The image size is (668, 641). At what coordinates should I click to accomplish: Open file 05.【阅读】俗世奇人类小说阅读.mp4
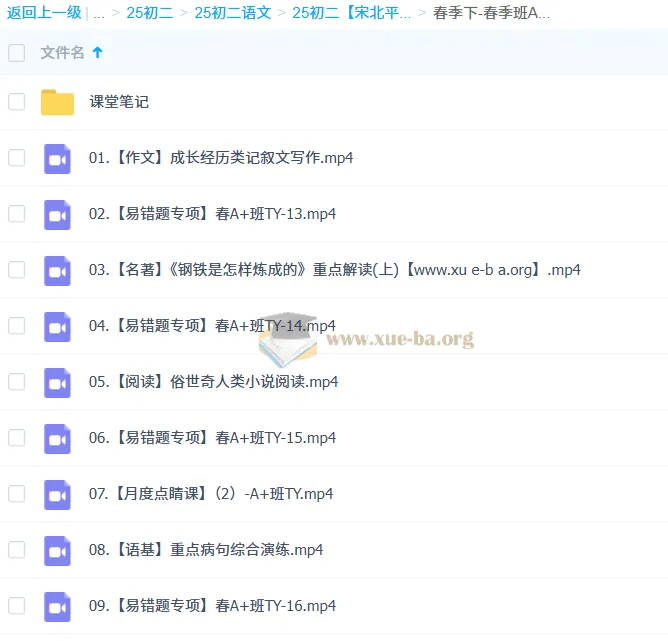[213, 382]
